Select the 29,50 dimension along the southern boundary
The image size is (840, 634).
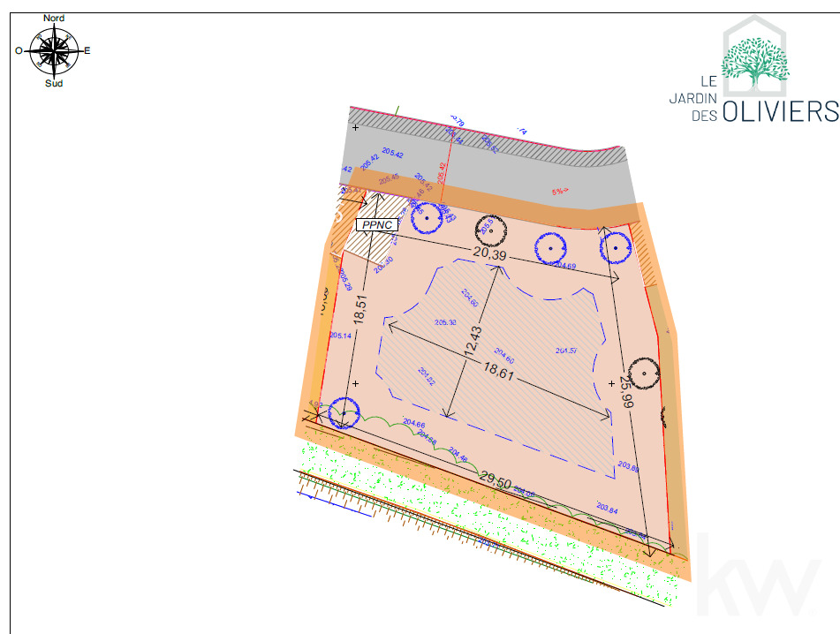(x=496, y=479)
